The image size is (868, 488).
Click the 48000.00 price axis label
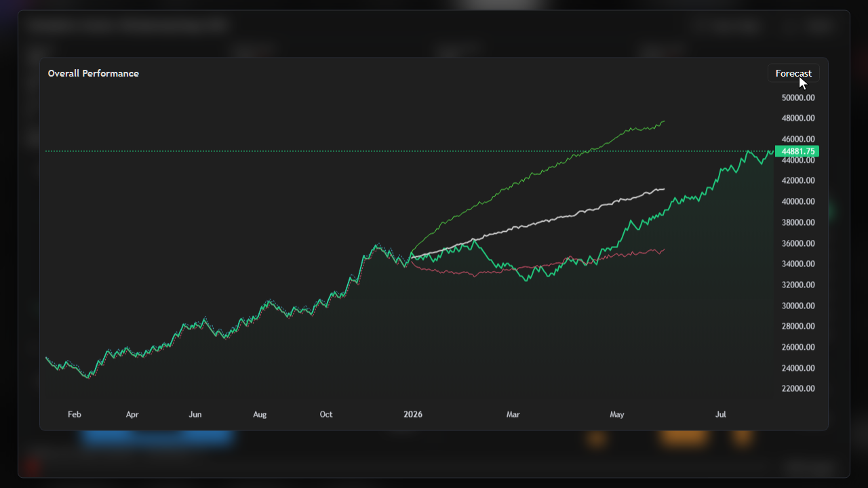pyautogui.click(x=798, y=118)
